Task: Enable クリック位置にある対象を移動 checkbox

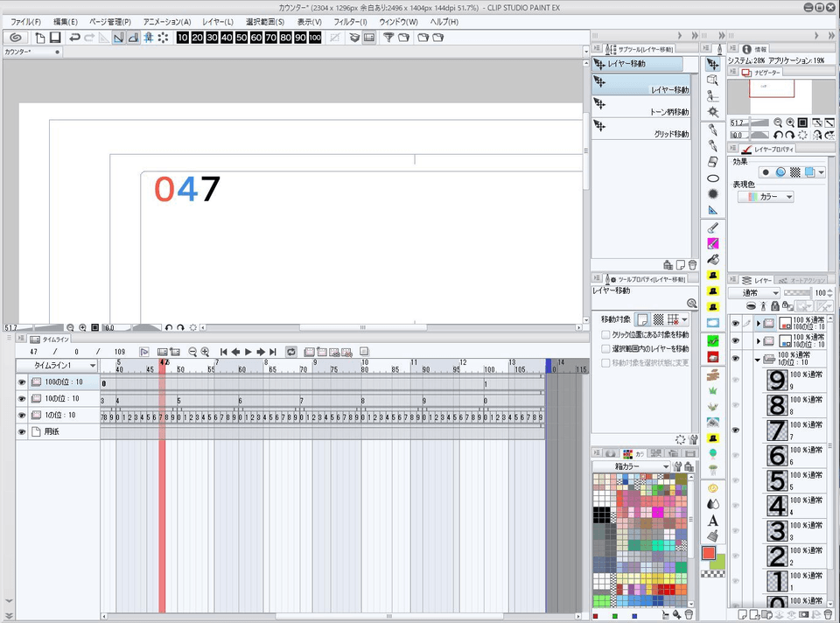Action: pyautogui.click(x=605, y=334)
